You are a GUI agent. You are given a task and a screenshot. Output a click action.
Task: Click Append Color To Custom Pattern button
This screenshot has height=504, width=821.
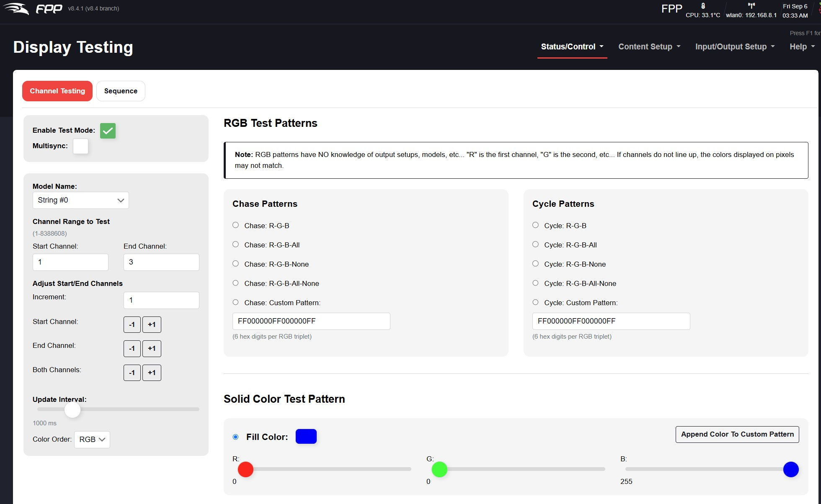coord(737,434)
